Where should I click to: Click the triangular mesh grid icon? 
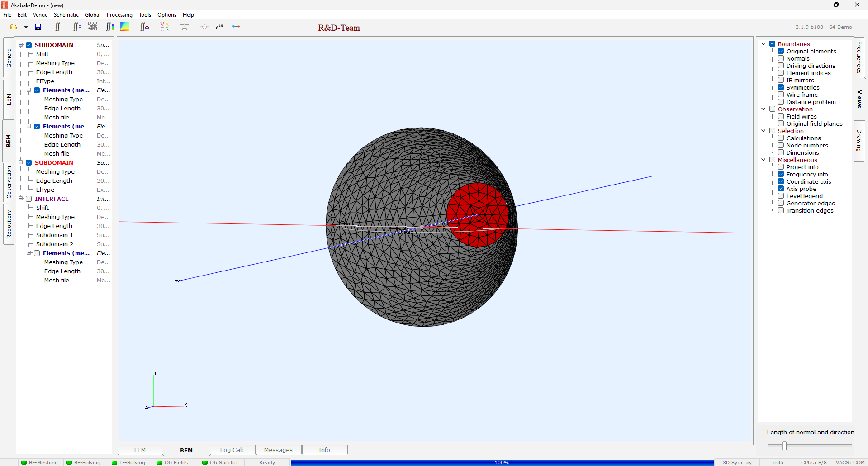click(x=92, y=27)
